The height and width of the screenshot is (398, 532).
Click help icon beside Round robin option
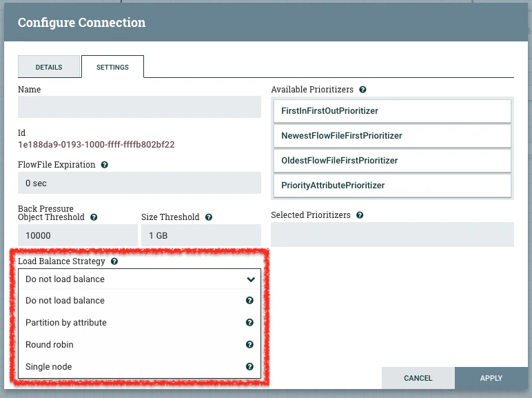pyautogui.click(x=249, y=344)
